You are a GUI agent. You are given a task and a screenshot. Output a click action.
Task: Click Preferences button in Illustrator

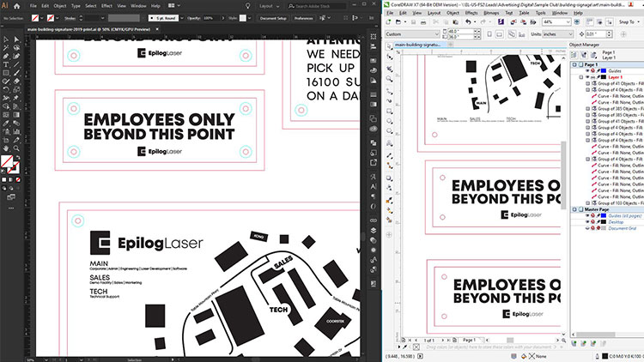303,18
